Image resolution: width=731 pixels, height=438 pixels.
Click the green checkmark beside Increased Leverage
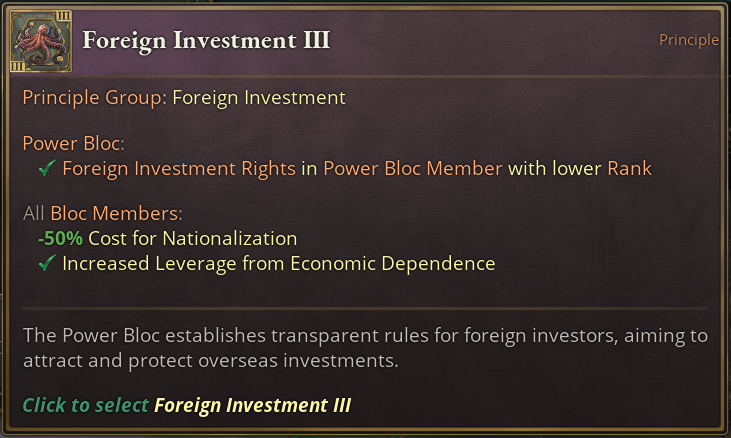click(46, 264)
